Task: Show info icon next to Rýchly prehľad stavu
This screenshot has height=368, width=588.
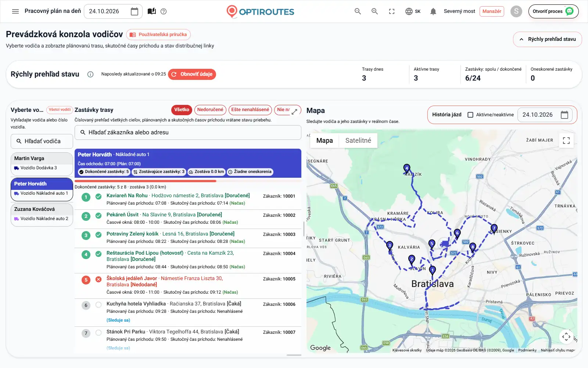Action: [x=90, y=74]
